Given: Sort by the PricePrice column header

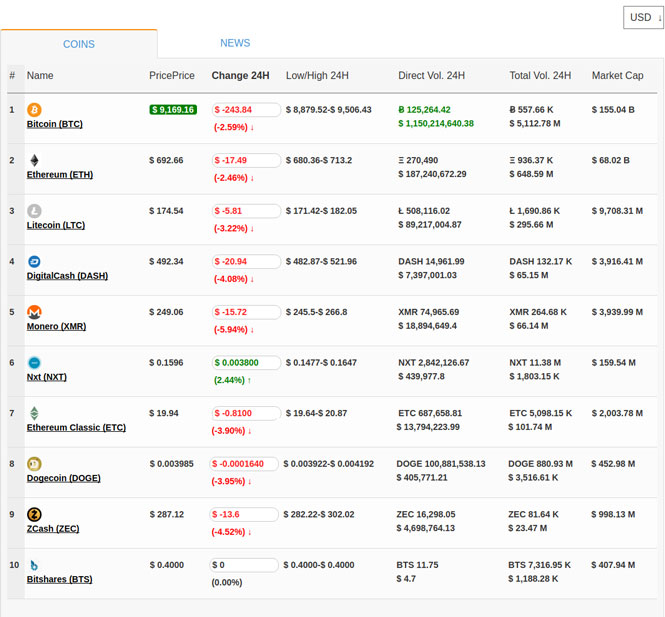Looking at the screenshot, I should coord(172,75).
